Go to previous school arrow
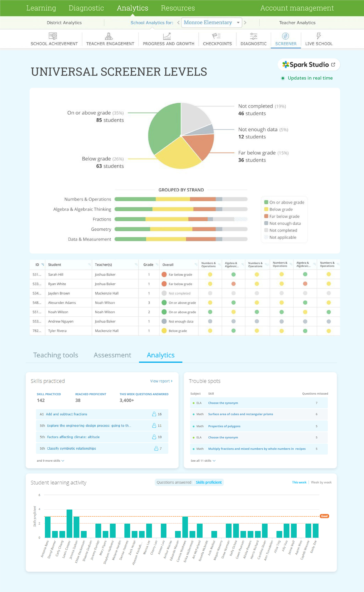This screenshot has width=364, height=592. tap(178, 23)
